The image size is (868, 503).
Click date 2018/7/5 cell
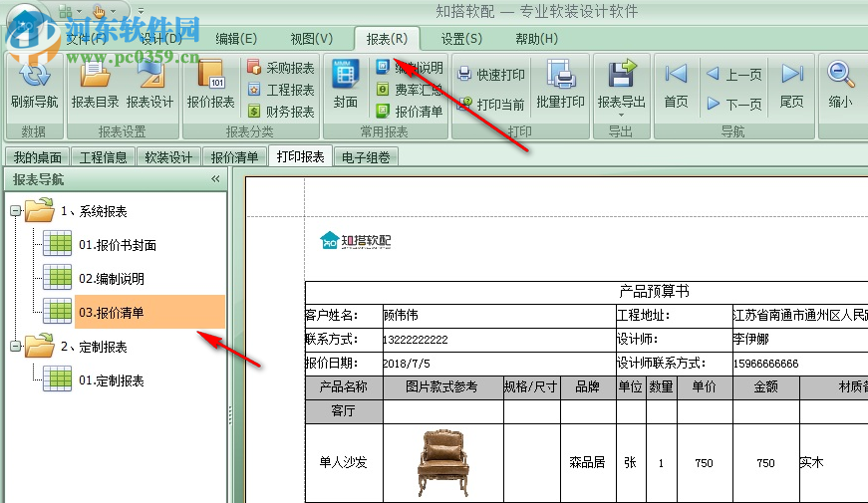coord(498,363)
